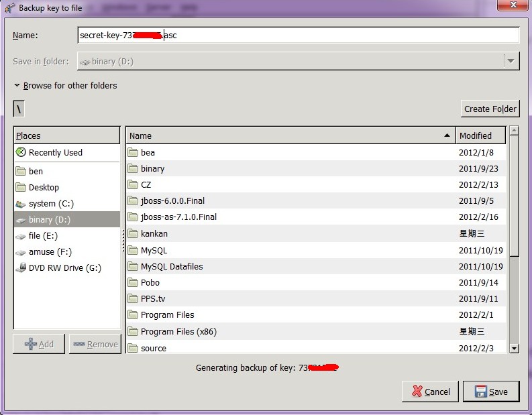Click the 2012/2/13 modified date
532x415 pixels.
click(x=478, y=185)
